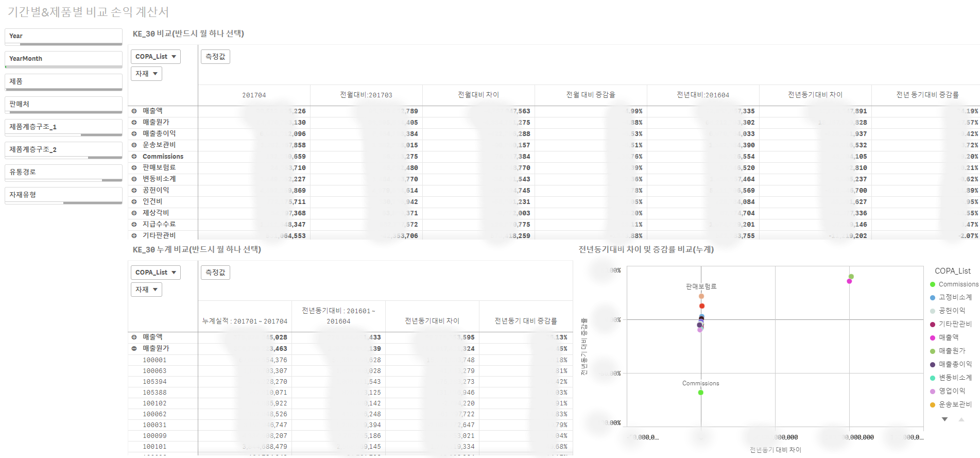Select column header 전년 동기대비 증감률
Viewport: 980px width, 458px height.
(927, 95)
